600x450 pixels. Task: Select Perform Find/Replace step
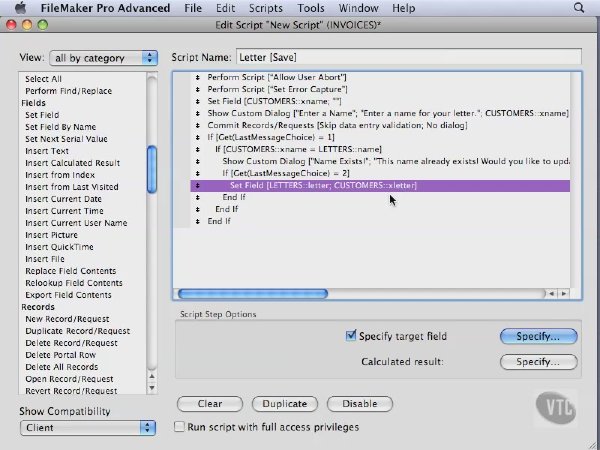68,91
